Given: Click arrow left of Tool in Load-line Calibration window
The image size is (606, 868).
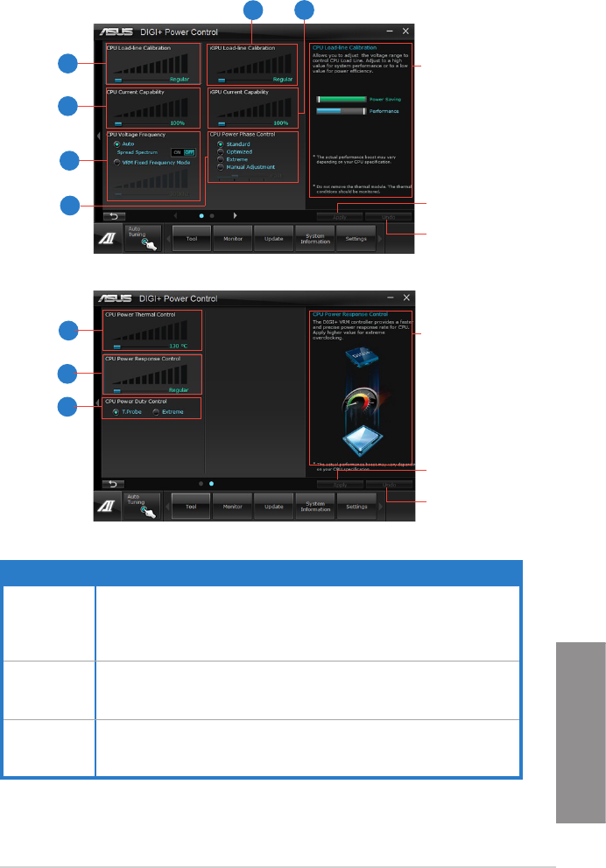Looking at the screenshot, I should coord(168,239).
